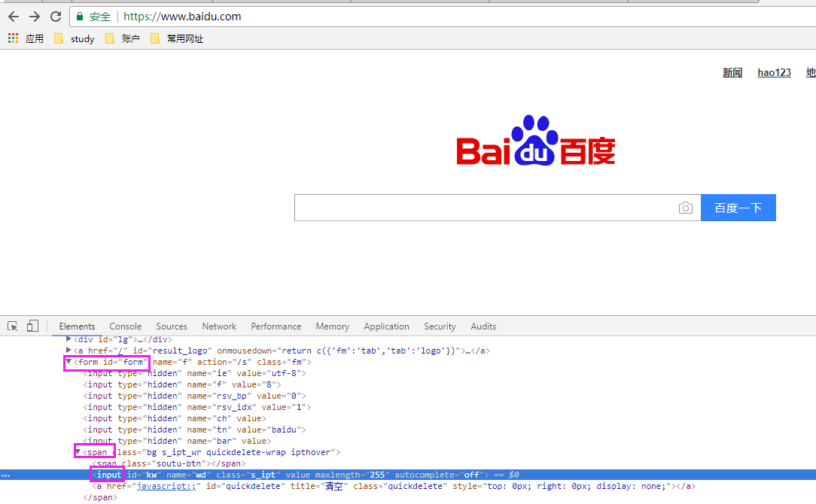816x504 pixels.
Task: Open the hao123 link
Action: [774, 72]
